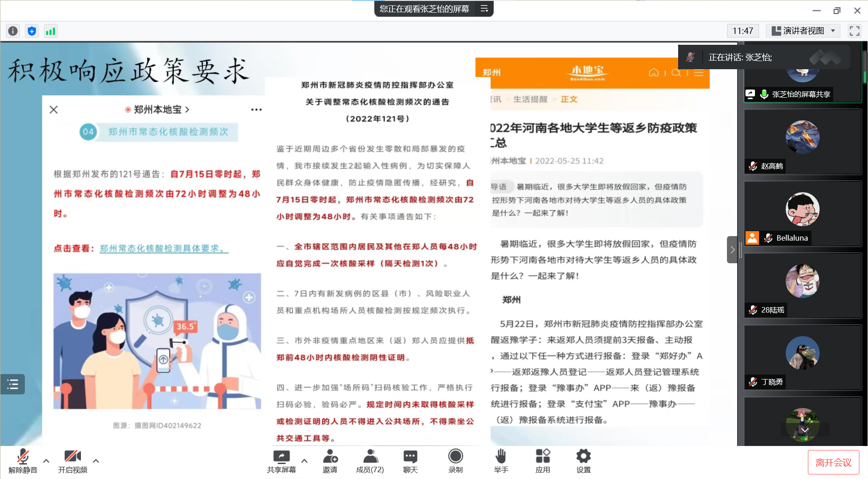Expand share options arrow beside 共享屏幕
The height and width of the screenshot is (479, 868).
coord(304,460)
